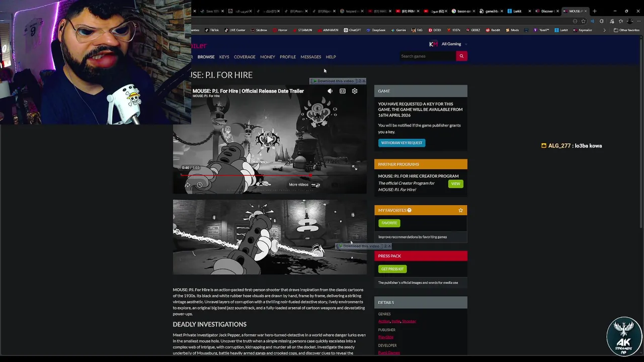644x362 pixels.
Task: Open the MESSAGES menu
Action: point(311,57)
